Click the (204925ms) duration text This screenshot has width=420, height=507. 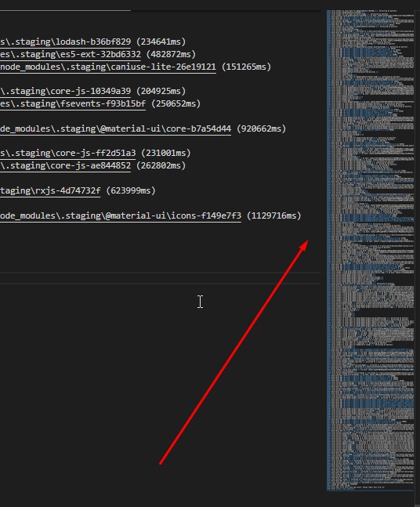click(x=161, y=91)
